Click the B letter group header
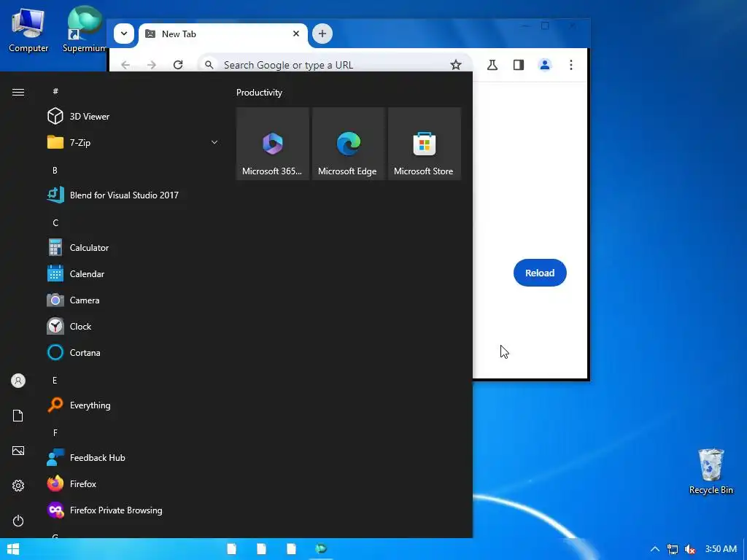Screen dimensions: 747x560 coord(55,170)
